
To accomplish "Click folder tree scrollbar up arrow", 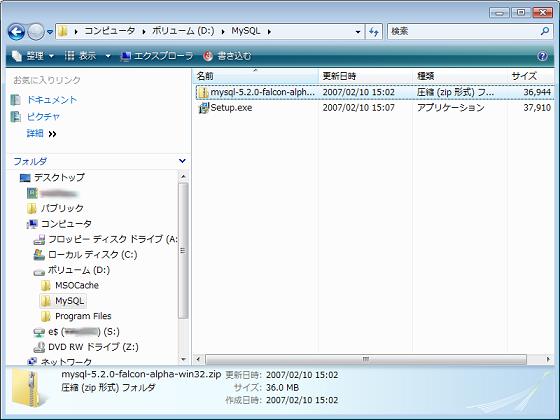I will click(x=183, y=176).
